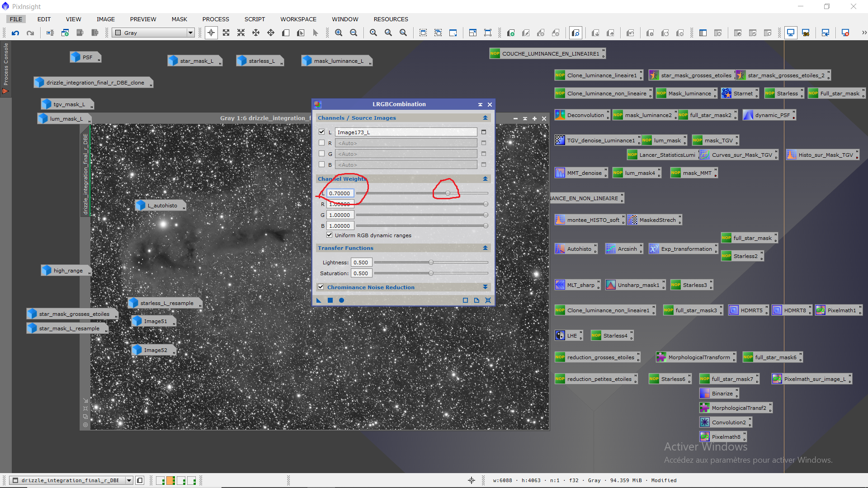The width and height of the screenshot is (868, 488).
Task: Click the blue triangle icon in LRGBCombination
Action: [319, 300]
